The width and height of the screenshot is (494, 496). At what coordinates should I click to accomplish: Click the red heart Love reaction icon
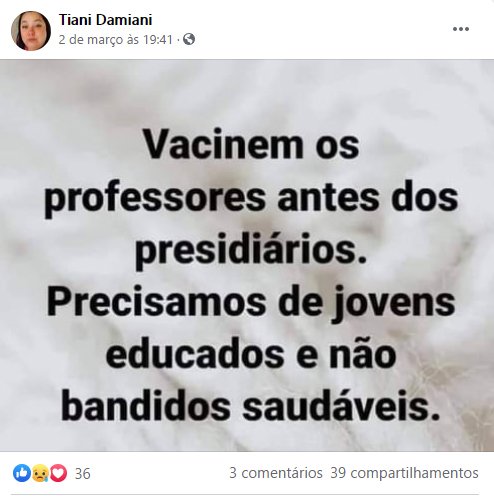(x=58, y=473)
